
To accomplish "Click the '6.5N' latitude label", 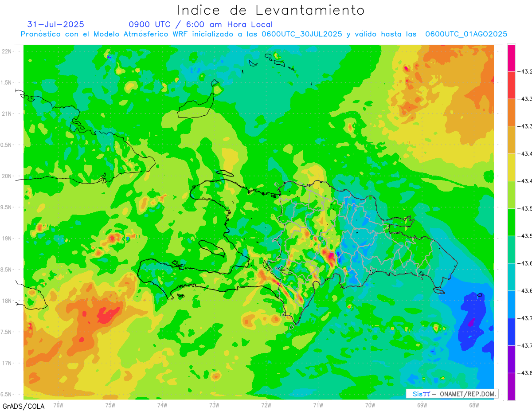I will [x=7, y=394].
